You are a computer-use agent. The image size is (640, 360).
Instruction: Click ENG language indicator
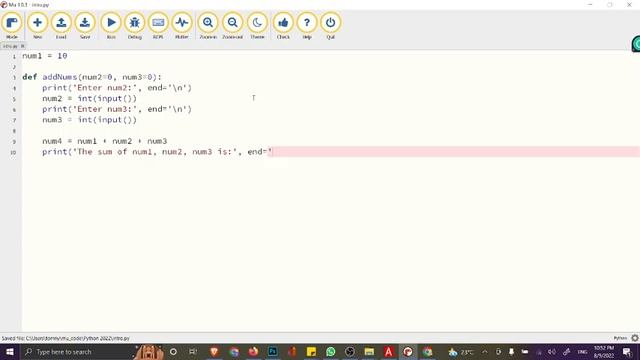pos(582,351)
